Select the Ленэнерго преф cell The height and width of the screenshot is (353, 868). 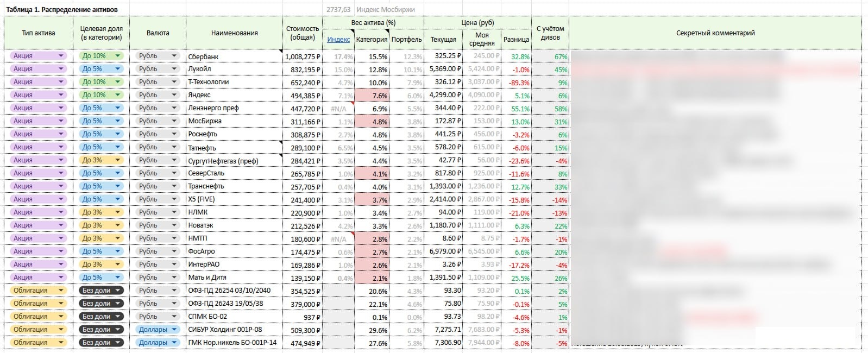click(235, 108)
